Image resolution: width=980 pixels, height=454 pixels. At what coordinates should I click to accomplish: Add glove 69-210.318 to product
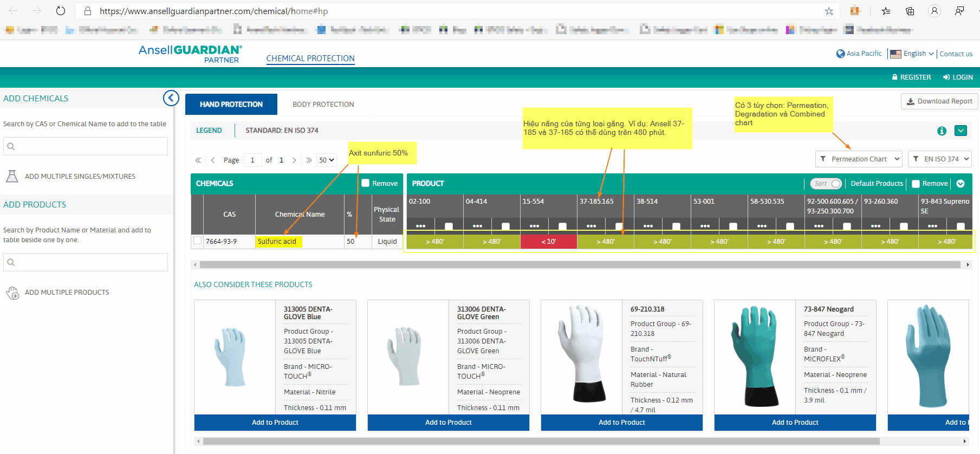click(622, 423)
